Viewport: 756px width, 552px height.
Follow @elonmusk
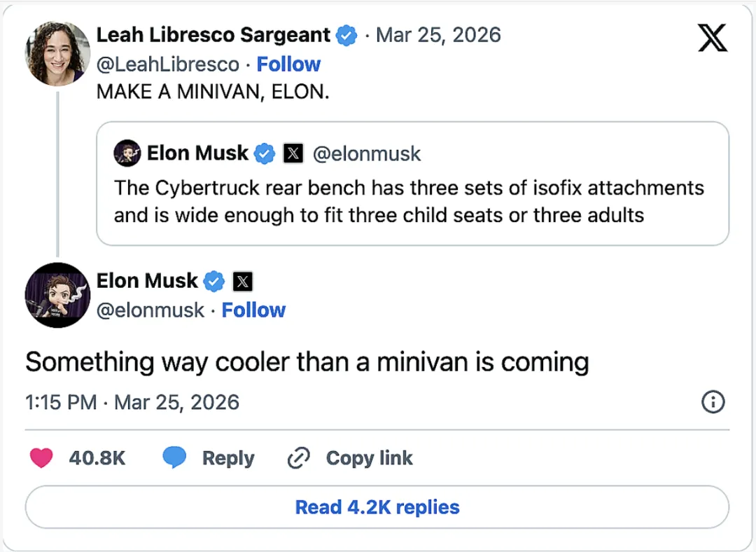(x=253, y=310)
